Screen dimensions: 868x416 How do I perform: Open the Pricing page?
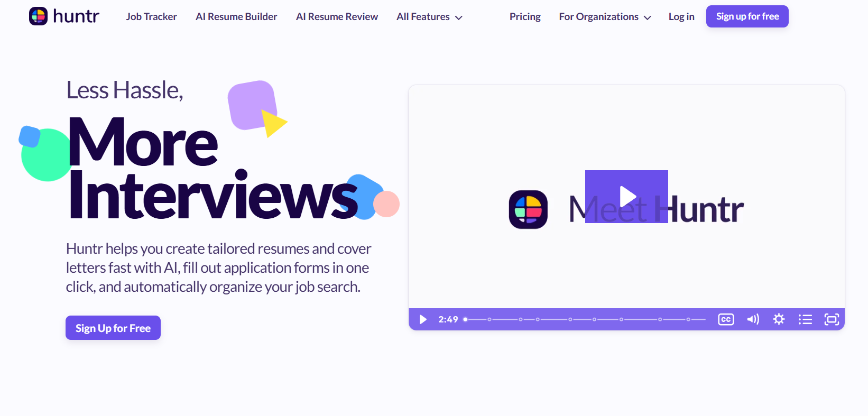525,16
